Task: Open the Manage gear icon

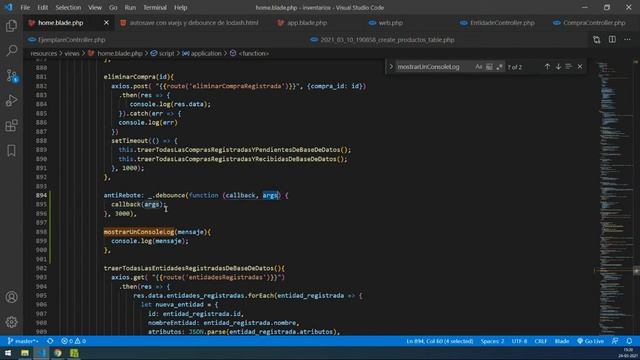Action: 11,322
